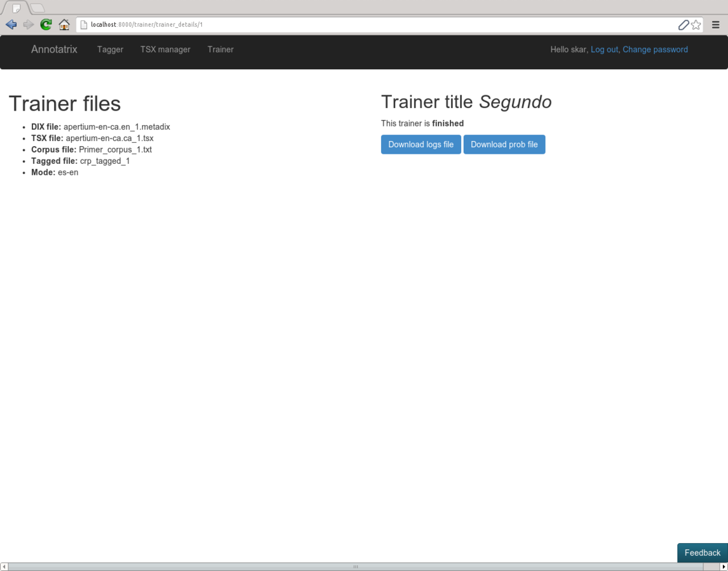
Task: Open the empty second browser tab
Action: point(37,8)
